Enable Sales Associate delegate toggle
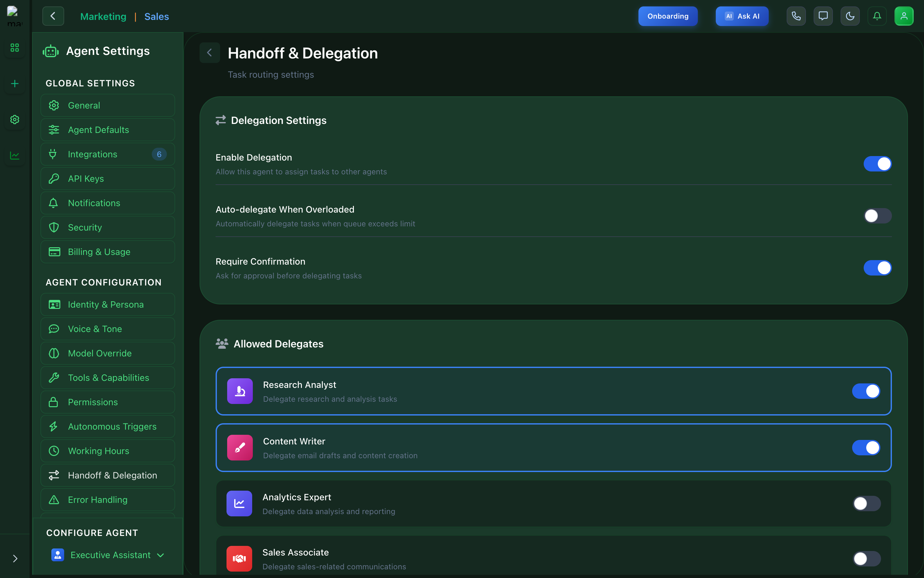The height and width of the screenshot is (578, 924). click(x=867, y=558)
